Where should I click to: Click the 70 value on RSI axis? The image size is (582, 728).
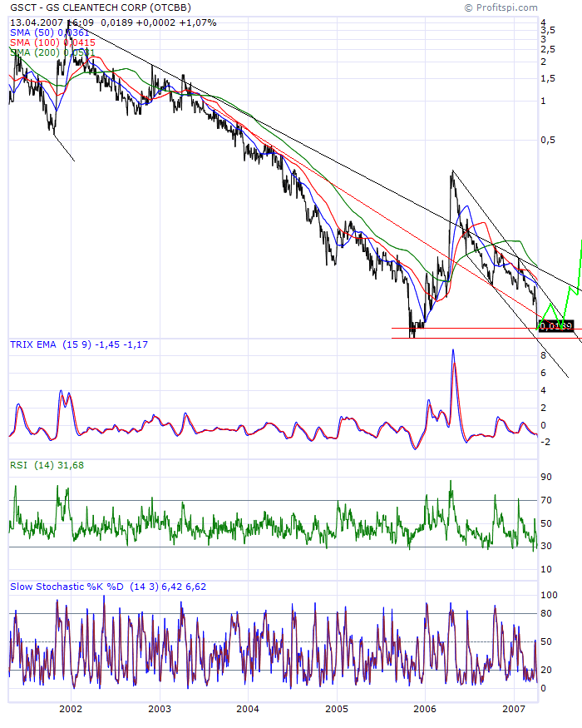pos(546,501)
